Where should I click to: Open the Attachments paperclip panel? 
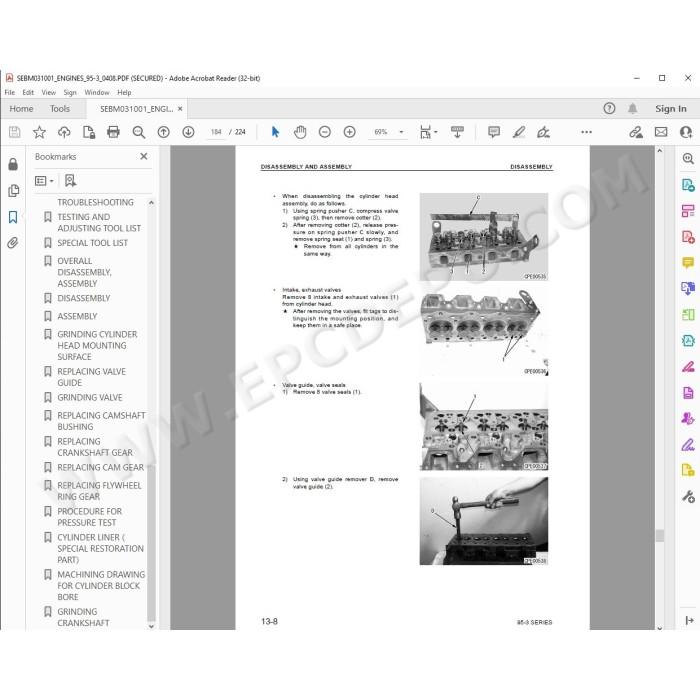(x=12, y=243)
